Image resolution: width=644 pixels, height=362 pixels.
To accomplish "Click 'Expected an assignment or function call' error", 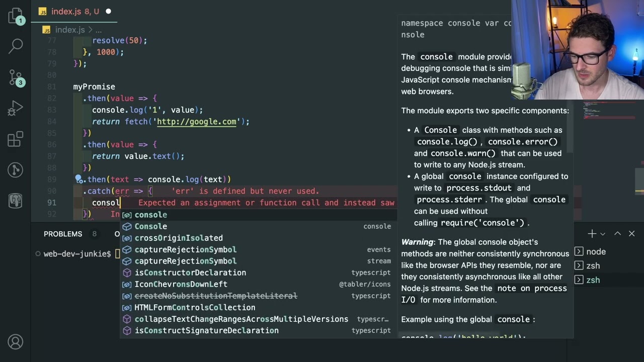I will click(x=266, y=203).
